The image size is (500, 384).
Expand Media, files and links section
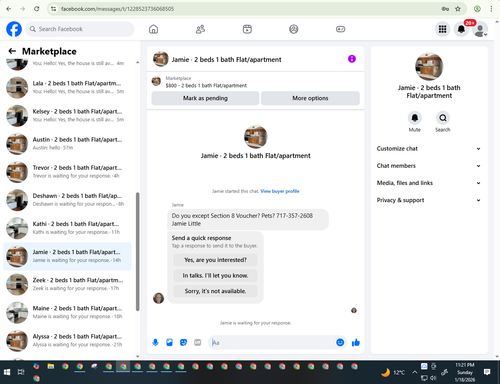click(429, 183)
